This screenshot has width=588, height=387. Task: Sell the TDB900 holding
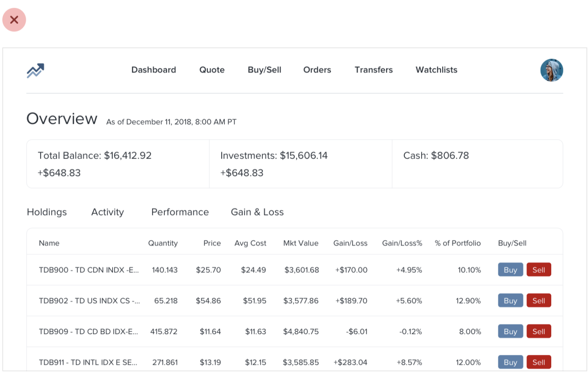pos(538,270)
